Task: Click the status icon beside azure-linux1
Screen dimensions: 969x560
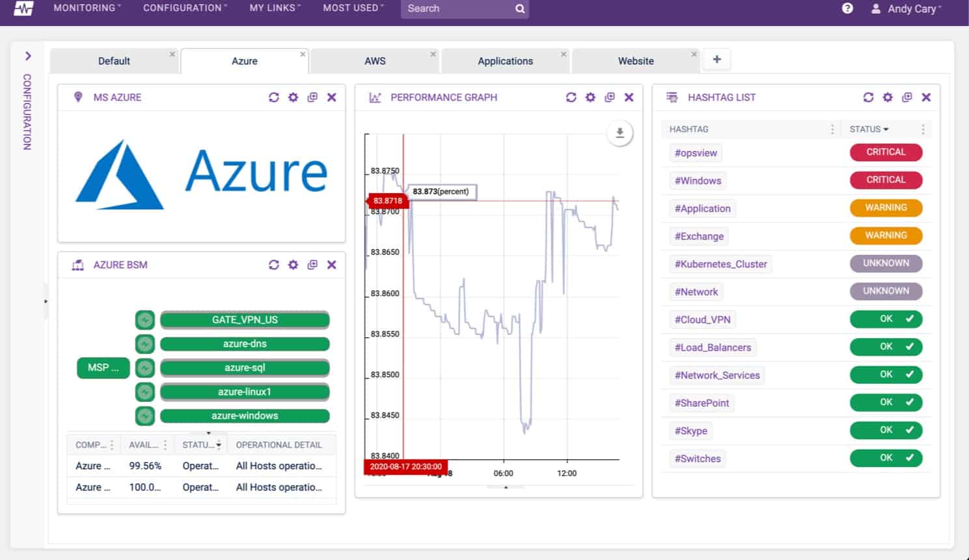Action: point(145,392)
